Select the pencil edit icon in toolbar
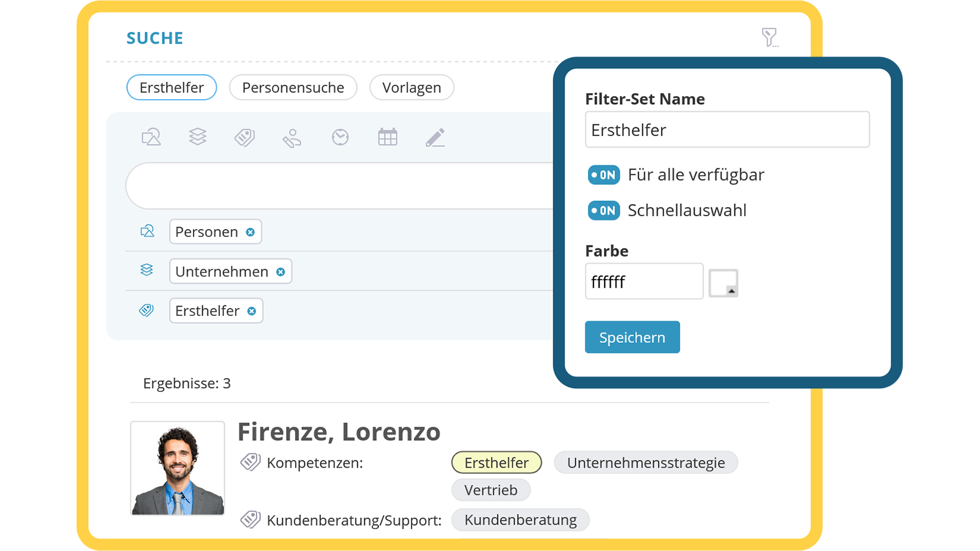This screenshot has height=551, width=980. tap(435, 138)
